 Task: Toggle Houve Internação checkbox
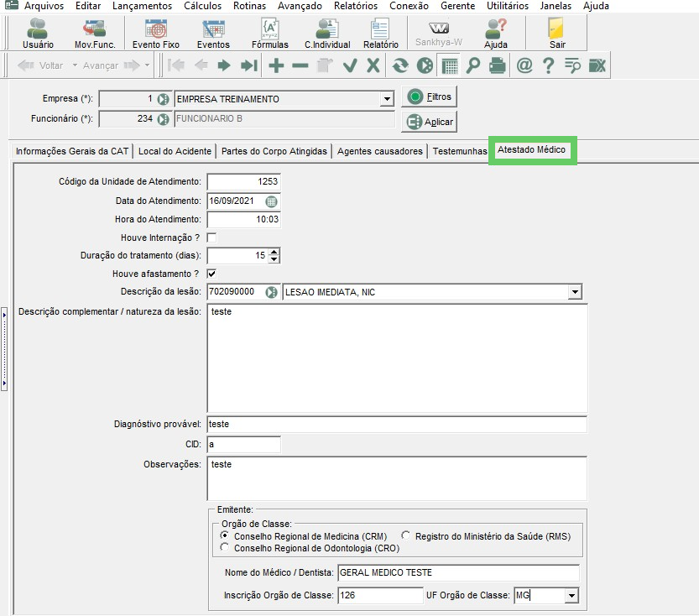(211, 238)
